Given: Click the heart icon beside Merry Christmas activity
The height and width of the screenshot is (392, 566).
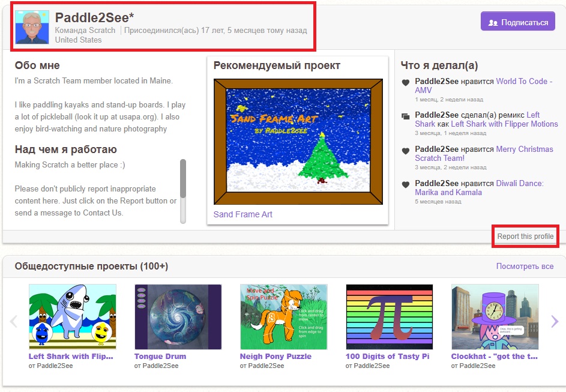Looking at the screenshot, I should (406, 150).
